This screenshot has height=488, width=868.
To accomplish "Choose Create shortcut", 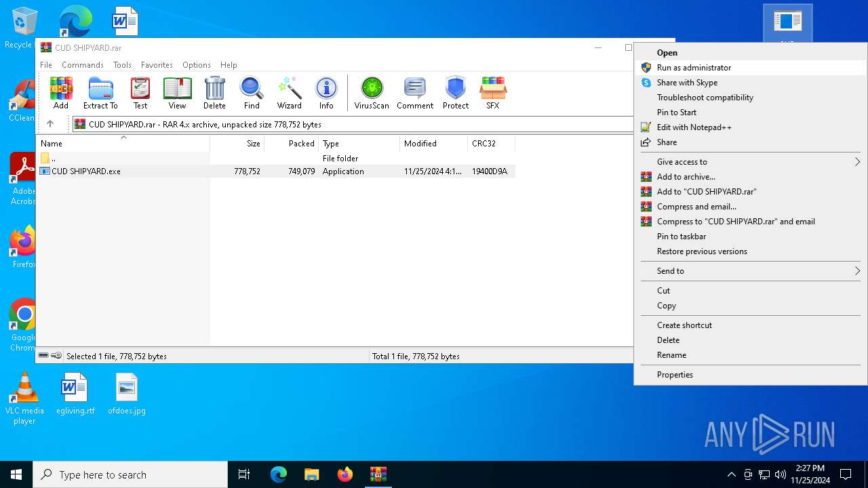I will click(x=751, y=325).
